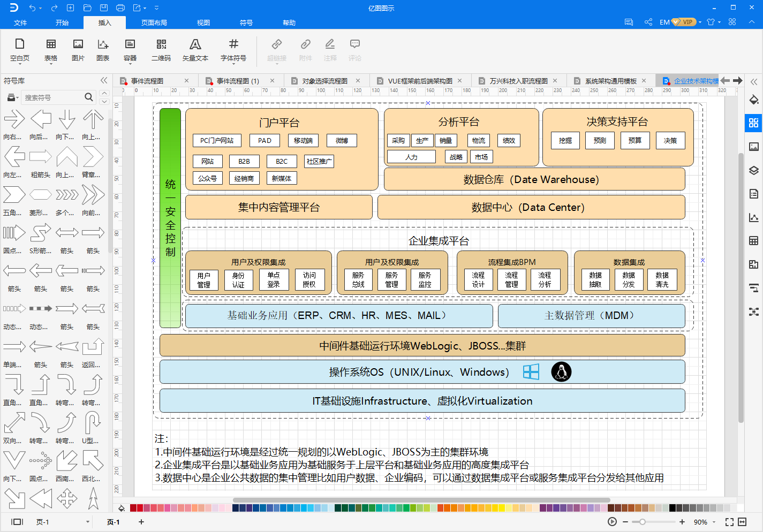
Task: Toggle the page panel icon at bottom left
Action: point(17,522)
